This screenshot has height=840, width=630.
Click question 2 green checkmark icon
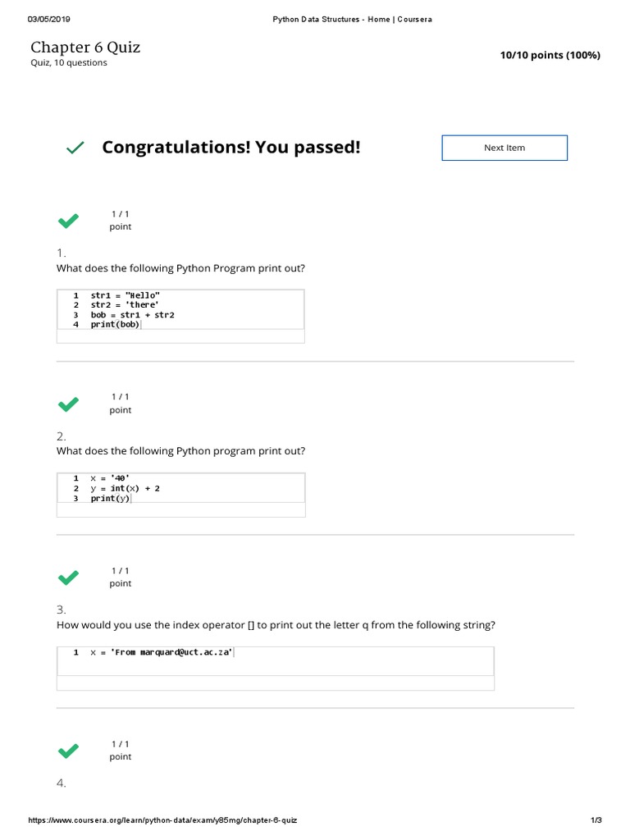coord(68,404)
